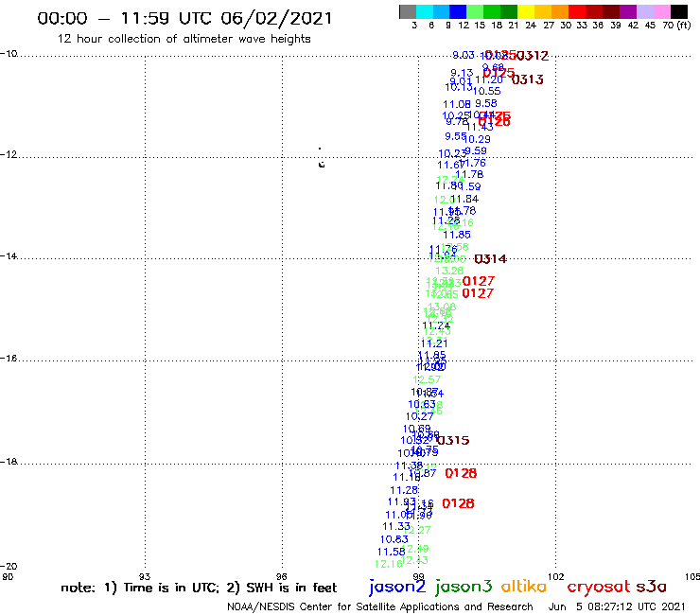Click the black swatch ending the color scale

click(678, 11)
